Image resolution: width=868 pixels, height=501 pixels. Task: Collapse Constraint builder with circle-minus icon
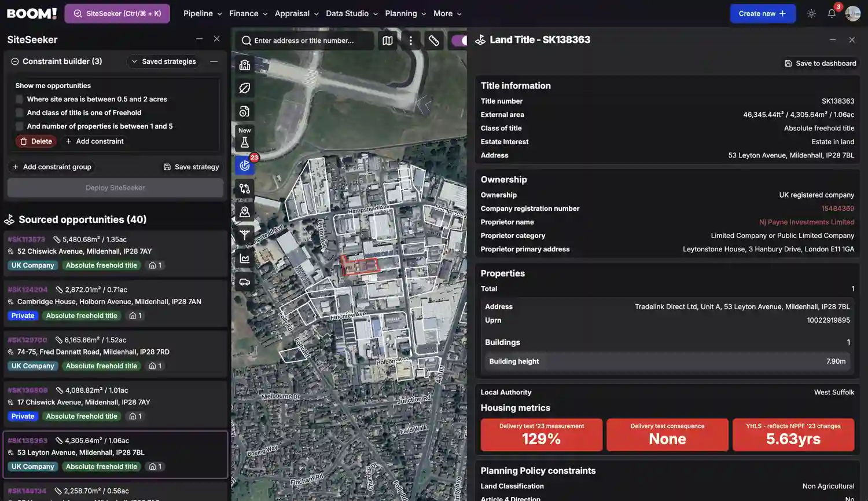tap(15, 61)
